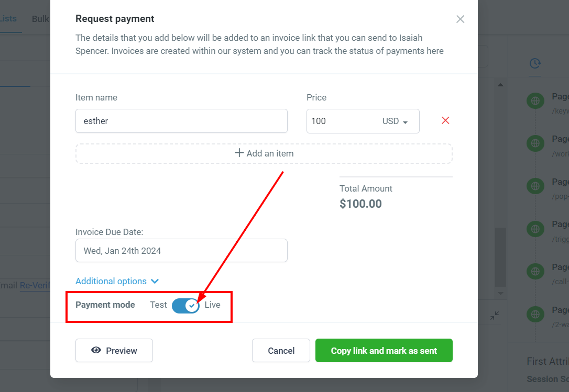Click the plus icon in Add an item
Viewport: 569px width, 392px height.
tap(239, 153)
